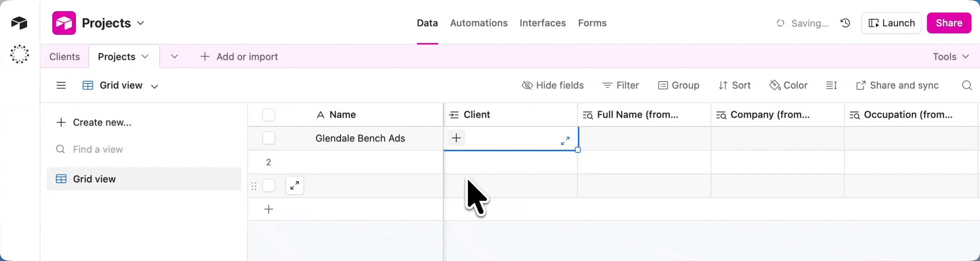
Task: Open the Tools dropdown menu
Action: pyautogui.click(x=950, y=57)
